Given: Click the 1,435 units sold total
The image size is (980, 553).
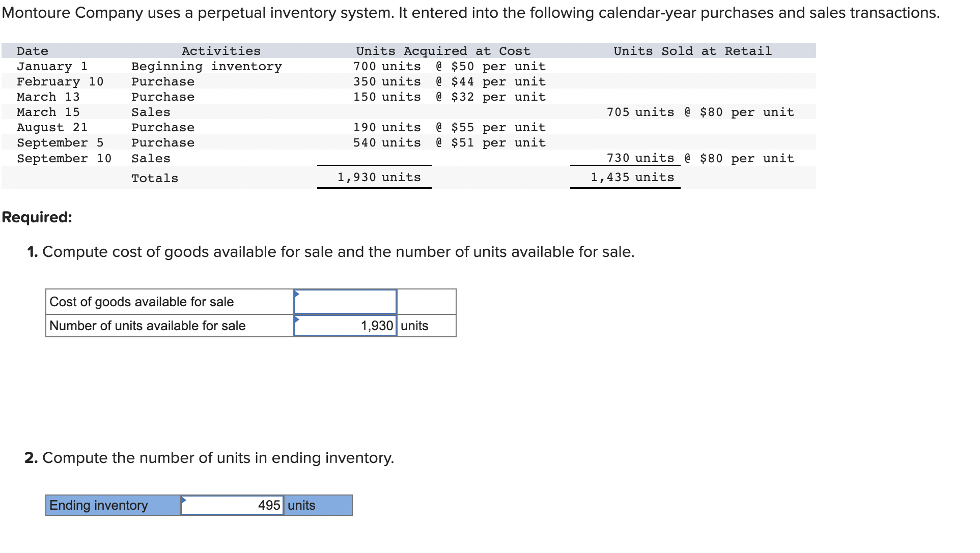Looking at the screenshot, I should (x=632, y=177).
